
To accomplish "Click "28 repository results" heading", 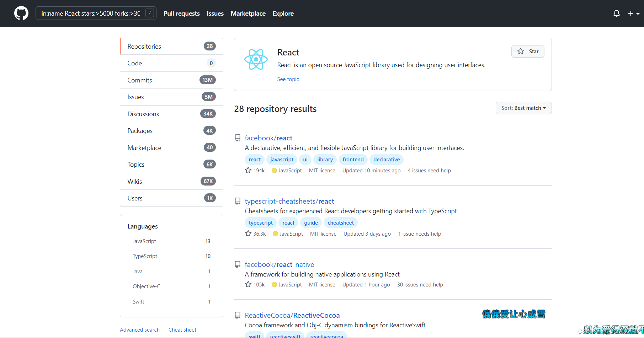I will [x=275, y=109].
